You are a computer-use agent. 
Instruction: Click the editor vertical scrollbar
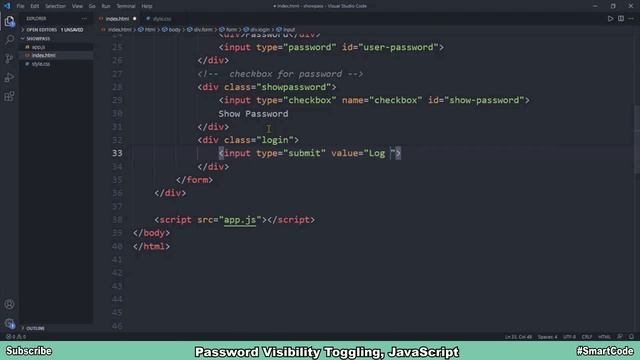(x=637, y=139)
